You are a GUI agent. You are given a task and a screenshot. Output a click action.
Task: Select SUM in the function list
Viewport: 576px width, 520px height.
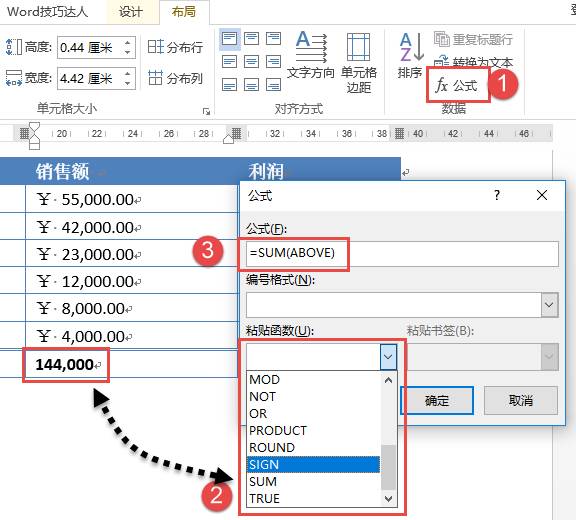coord(313,481)
